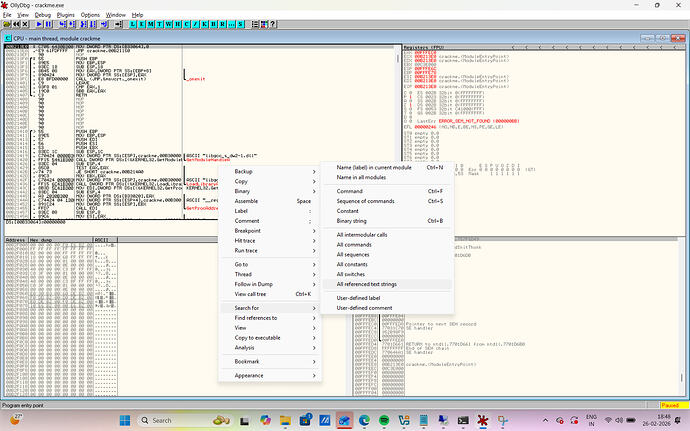Open the File menu
The width and height of the screenshot is (690, 431).
(x=7, y=15)
